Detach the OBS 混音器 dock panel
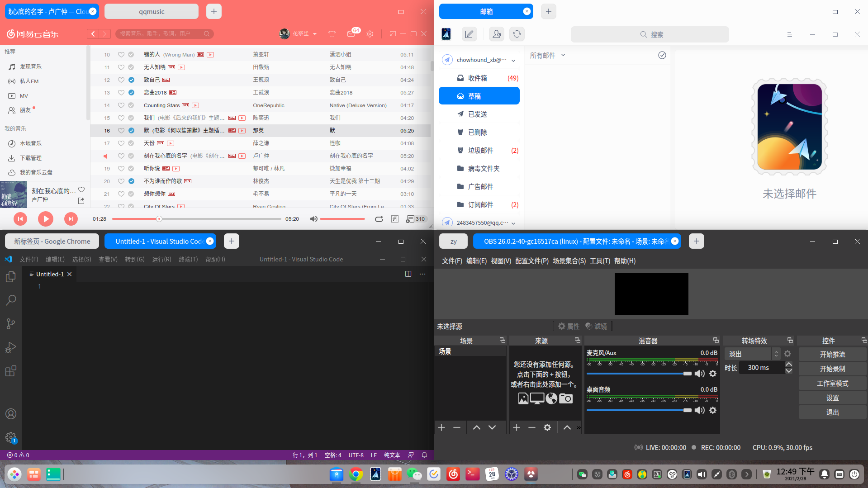Screen dimensions: 868x488 (x=716, y=340)
